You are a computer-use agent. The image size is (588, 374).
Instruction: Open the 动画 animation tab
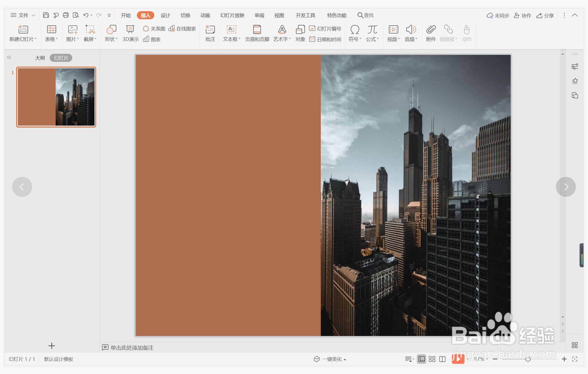coord(205,15)
